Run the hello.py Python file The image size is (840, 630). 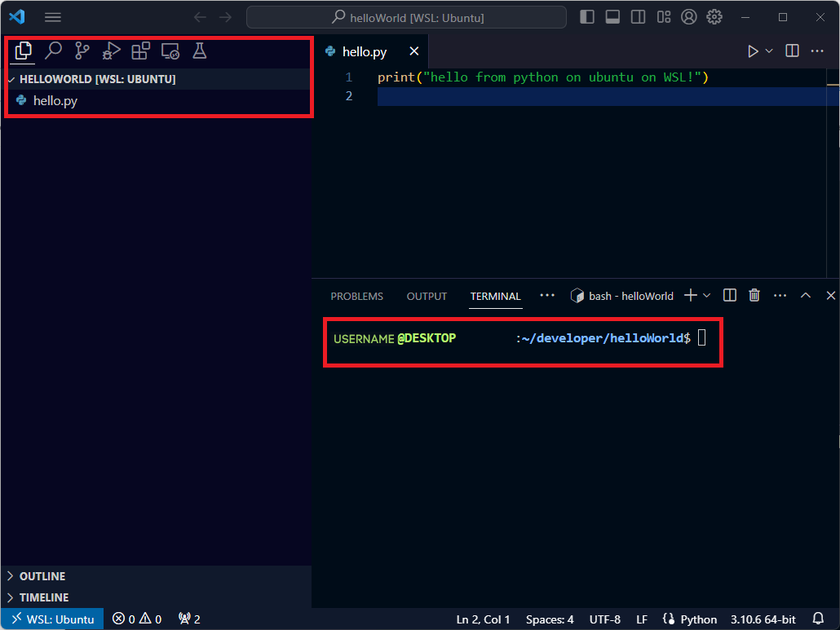[752, 51]
